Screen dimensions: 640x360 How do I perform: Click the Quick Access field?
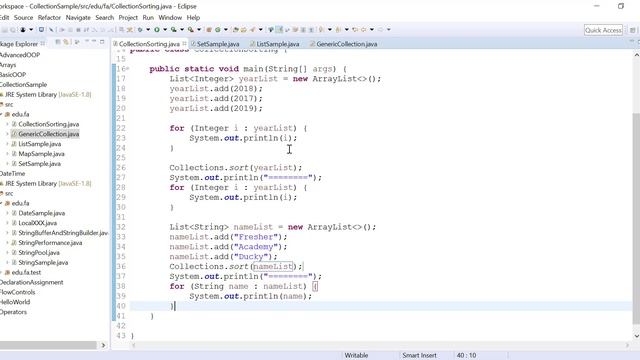click(x=603, y=30)
